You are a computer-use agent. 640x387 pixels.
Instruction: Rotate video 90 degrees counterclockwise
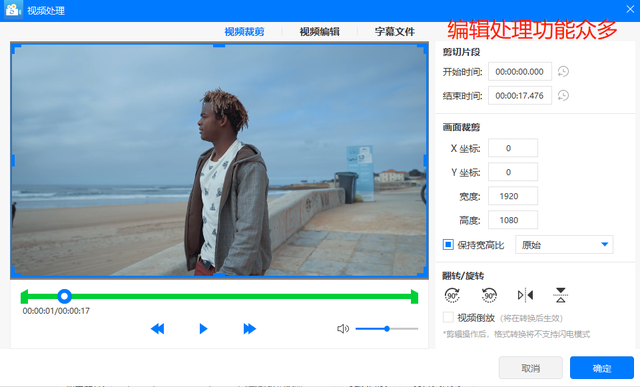coord(489,295)
